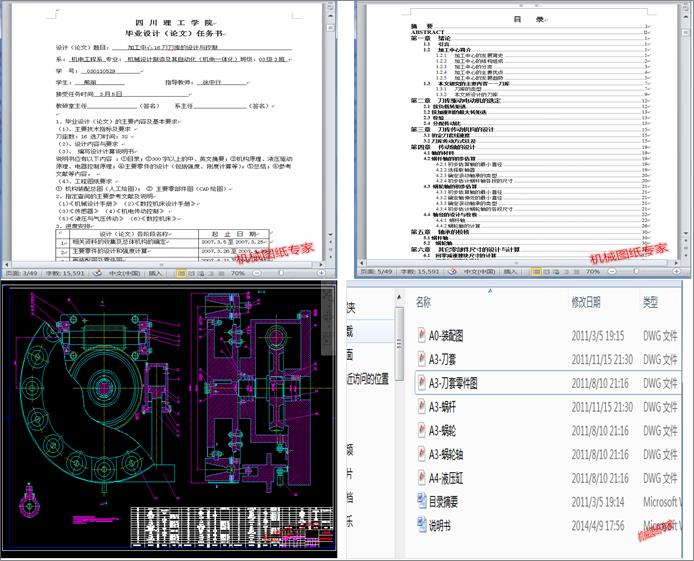Image resolution: width=694 pixels, height=561 pixels.
Task: Click right arrow of left Word horizontal scrollbar
Action: (x=320, y=264)
